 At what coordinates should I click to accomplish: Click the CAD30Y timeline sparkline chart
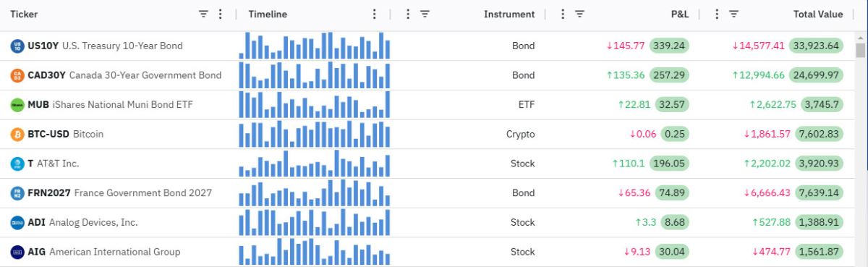[314, 75]
